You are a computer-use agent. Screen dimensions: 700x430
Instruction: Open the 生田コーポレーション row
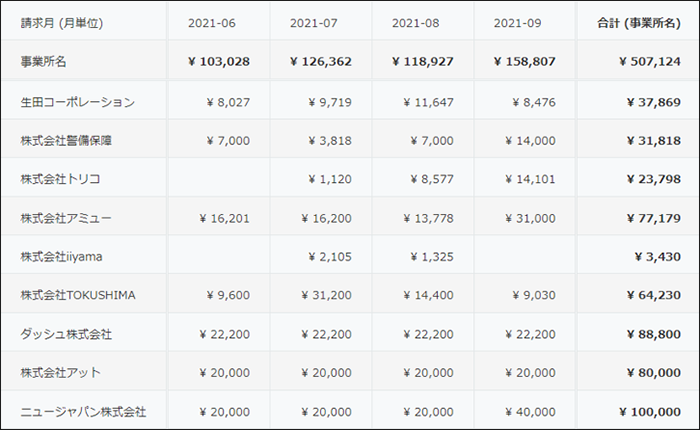point(77,101)
